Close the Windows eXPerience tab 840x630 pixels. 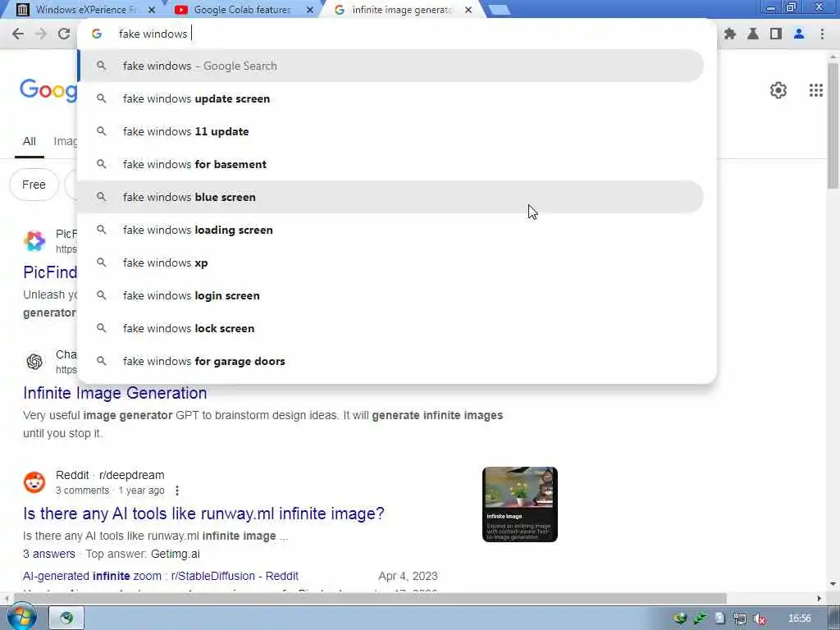point(152,10)
